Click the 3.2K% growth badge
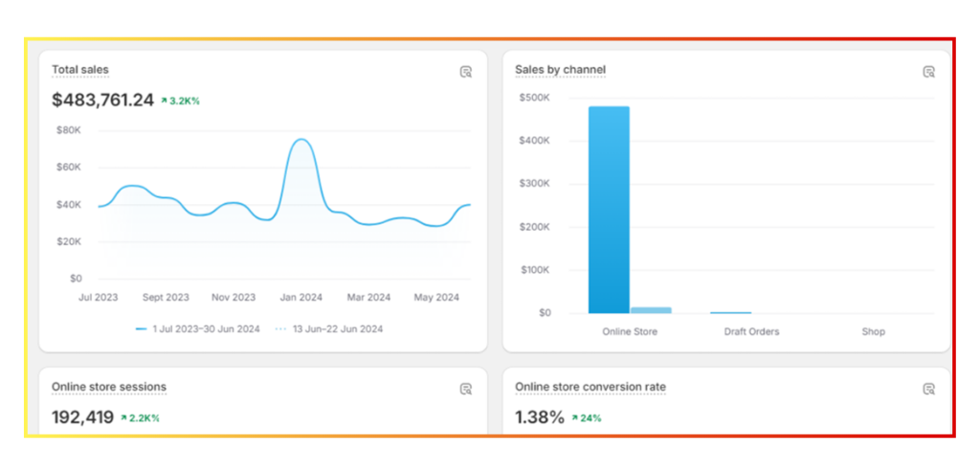The height and width of the screenshot is (475, 980). 180,101
